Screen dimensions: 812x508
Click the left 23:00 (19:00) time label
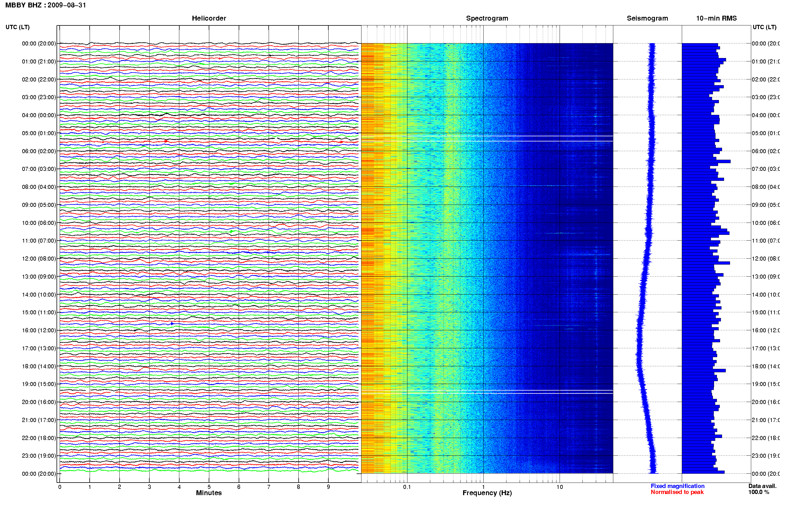(x=39, y=456)
